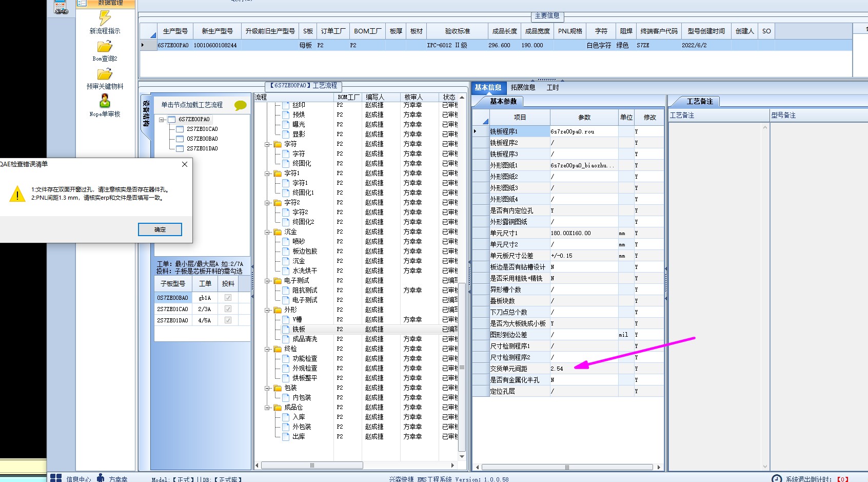Image resolution: width=868 pixels, height=482 pixels.
Task: Click the 字符1 folder icon
Action: coord(278,173)
